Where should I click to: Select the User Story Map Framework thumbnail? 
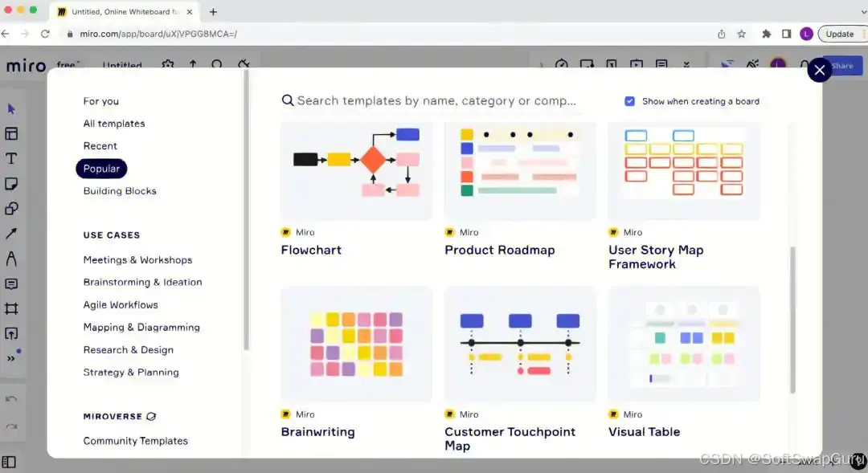(684, 171)
